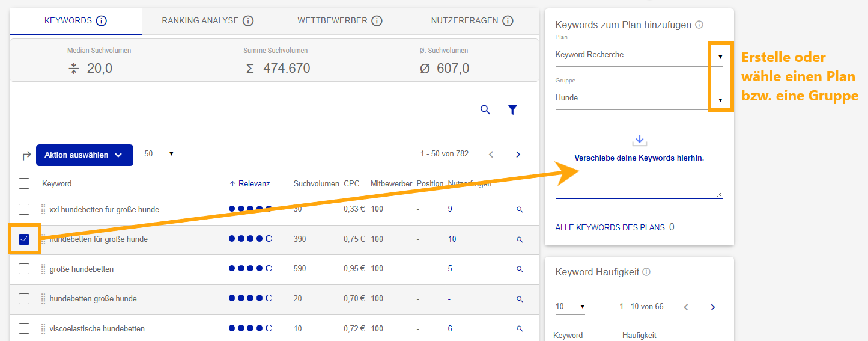Grab drag handle of viscoelastische hundebetten row
The image size is (868, 341).
click(43, 328)
